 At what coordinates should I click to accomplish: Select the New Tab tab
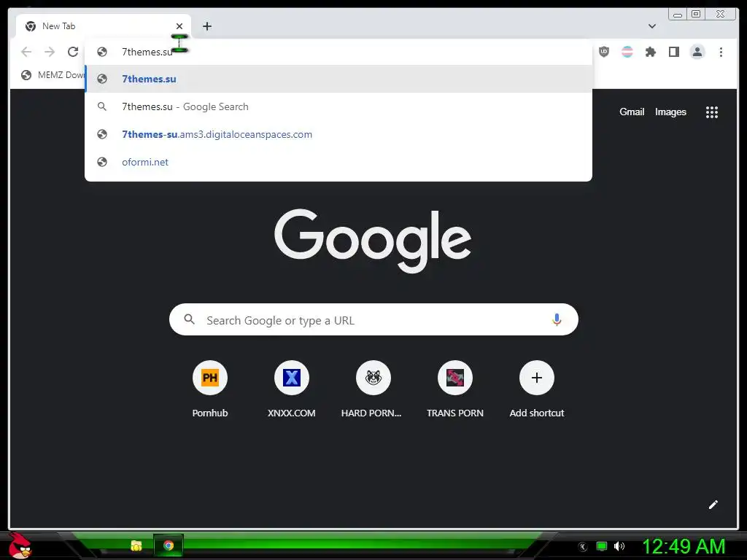[x=104, y=26]
